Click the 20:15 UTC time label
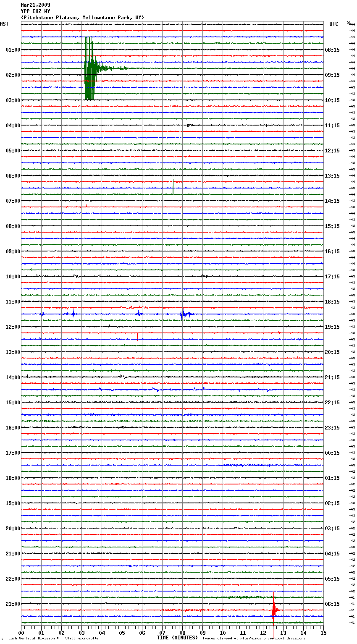 tap(332, 352)
